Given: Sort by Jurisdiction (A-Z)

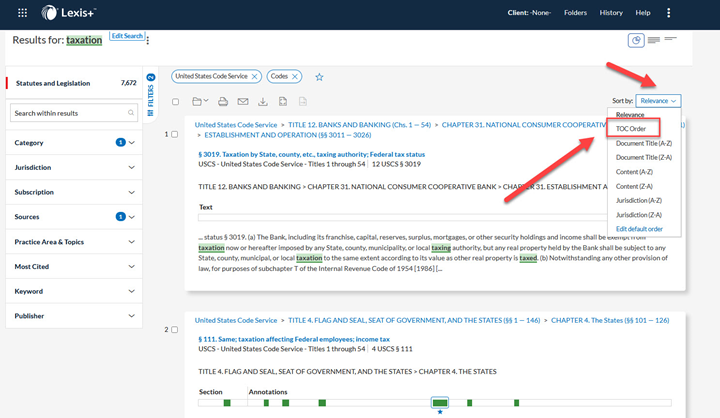Looking at the screenshot, I should coord(639,200).
